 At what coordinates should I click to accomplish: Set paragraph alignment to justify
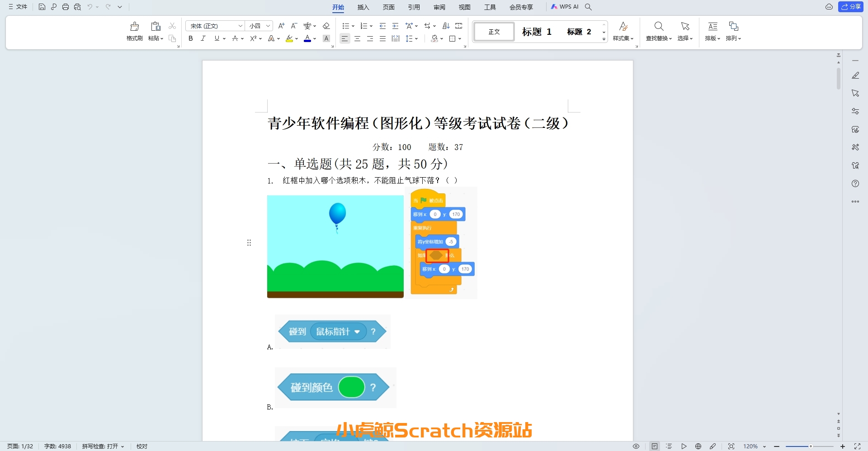pyautogui.click(x=382, y=38)
